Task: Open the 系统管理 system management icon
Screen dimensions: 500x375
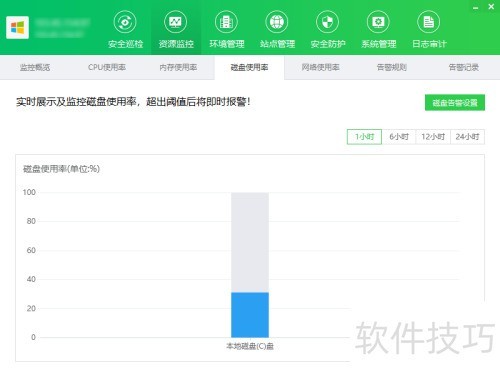Action: coord(378,22)
